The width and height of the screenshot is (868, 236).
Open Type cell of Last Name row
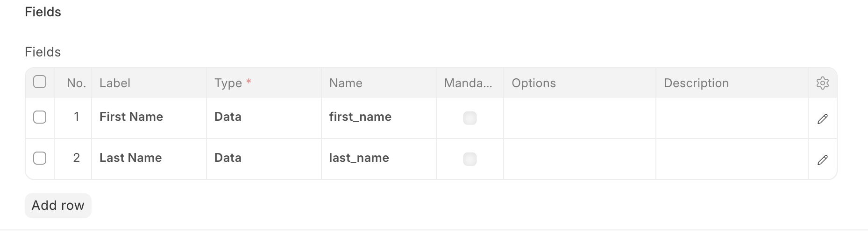(x=263, y=158)
